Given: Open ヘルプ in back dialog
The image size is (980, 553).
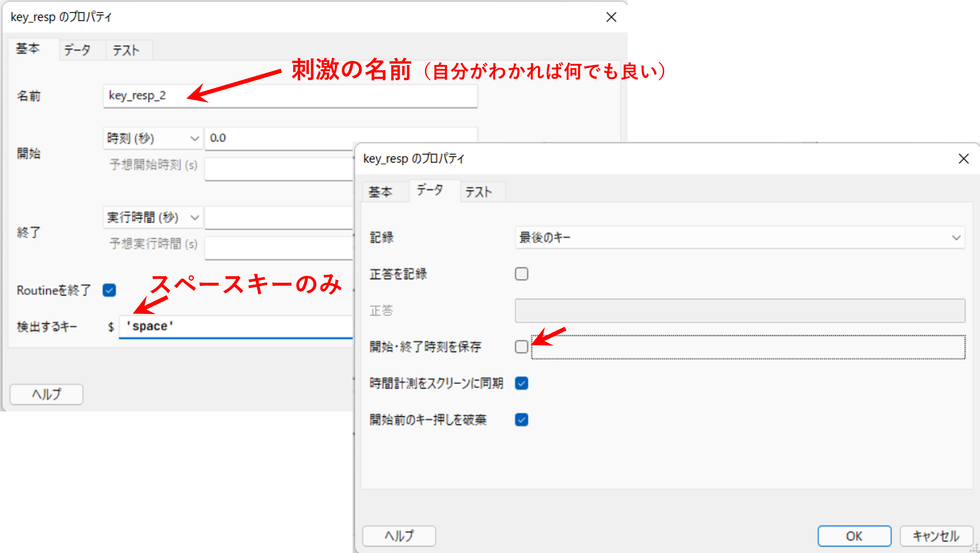Looking at the screenshot, I should (x=47, y=394).
